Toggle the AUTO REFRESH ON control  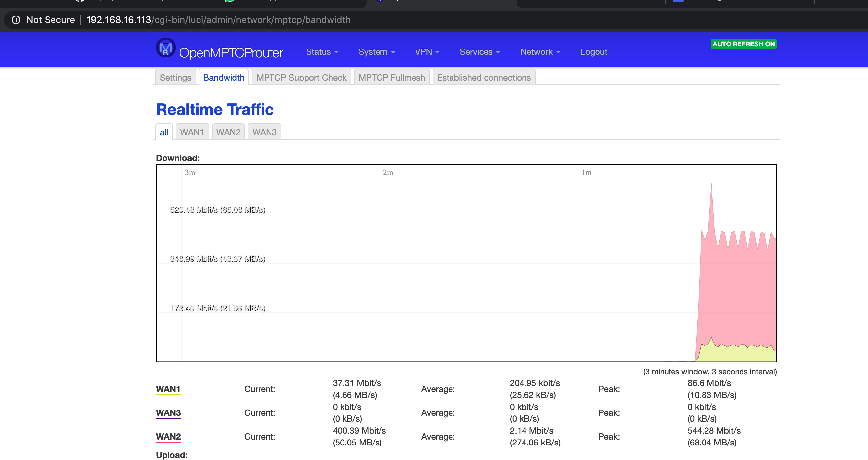click(743, 44)
